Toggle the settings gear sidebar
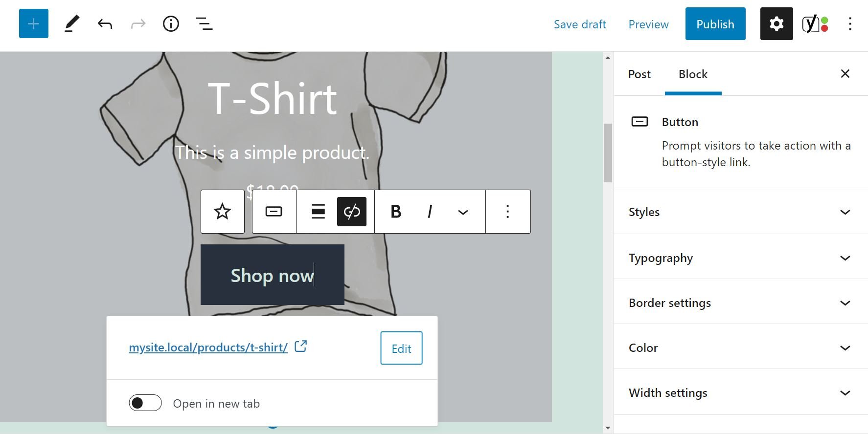868x434 pixels. tap(776, 23)
